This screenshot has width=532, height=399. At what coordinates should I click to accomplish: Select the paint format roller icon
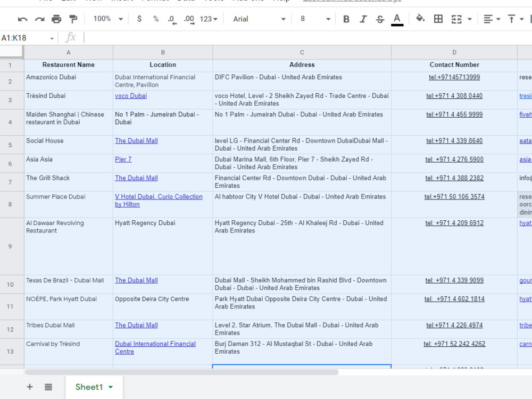click(73, 19)
